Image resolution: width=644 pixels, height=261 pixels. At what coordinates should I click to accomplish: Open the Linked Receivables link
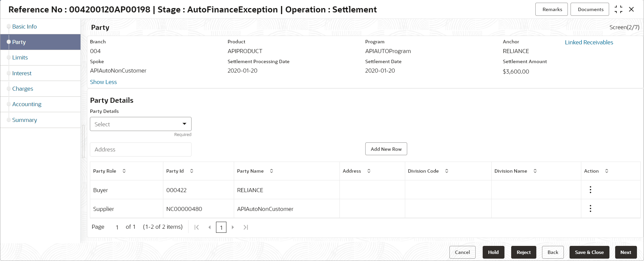pyautogui.click(x=589, y=42)
